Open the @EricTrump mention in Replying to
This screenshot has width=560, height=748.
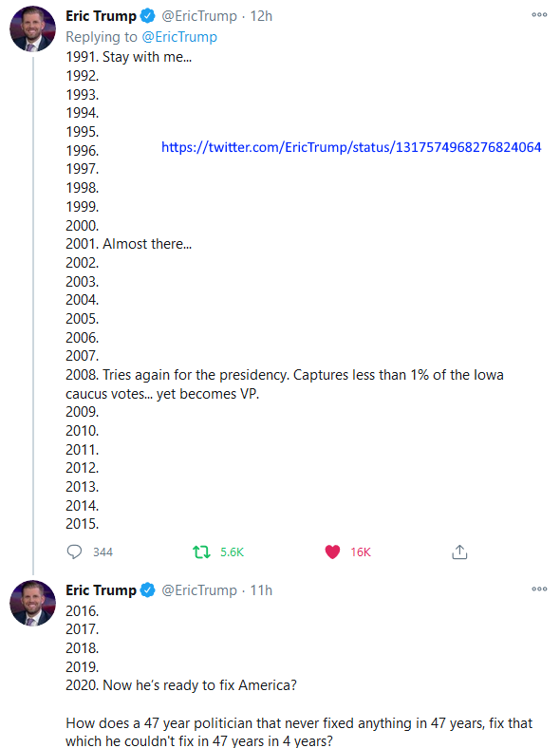coord(179,37)
